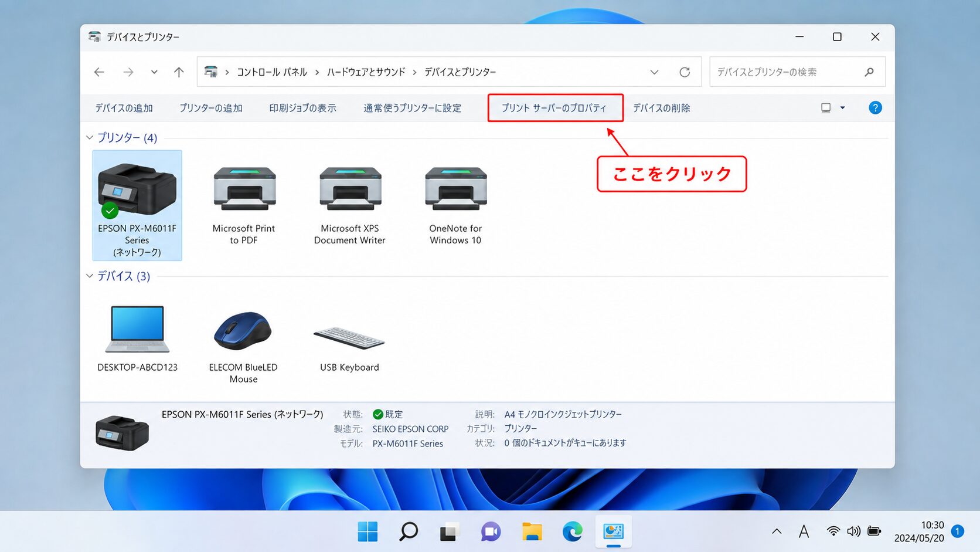Click プリンターの追加 in the command bar
Image resolution: width=980 pixels, height=552 pixels.
pos(211,108)
